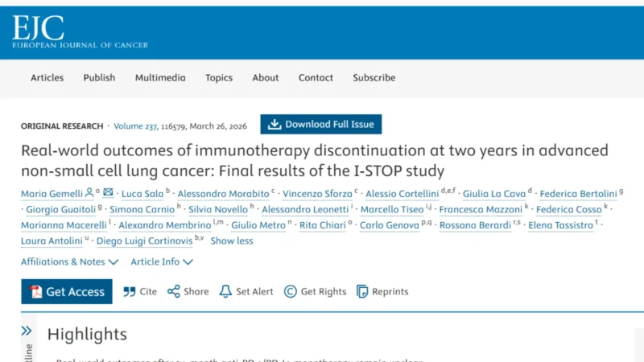Open the Articles menu
The height and width of the screenshot is (362, 644).
pyautogui.click(x=47, y=77)
